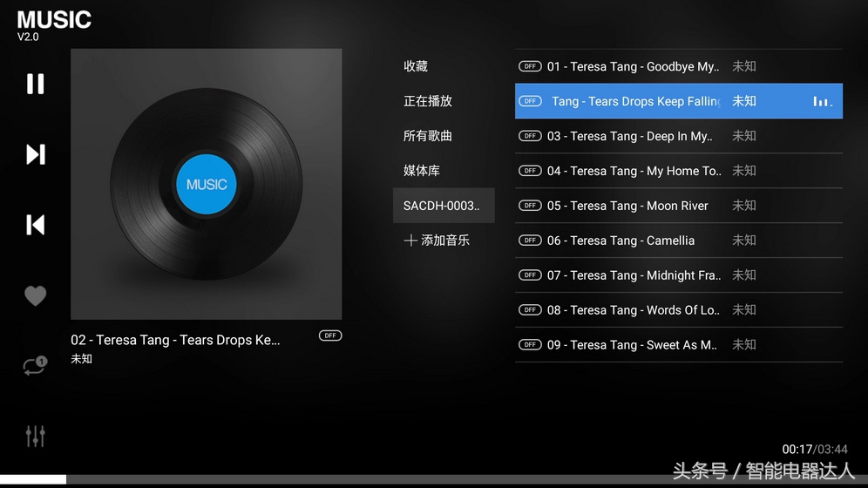This screenshot has width=868, height=488.
Task: Favorite the song with heart icon
Action: [x=36, y=295]
